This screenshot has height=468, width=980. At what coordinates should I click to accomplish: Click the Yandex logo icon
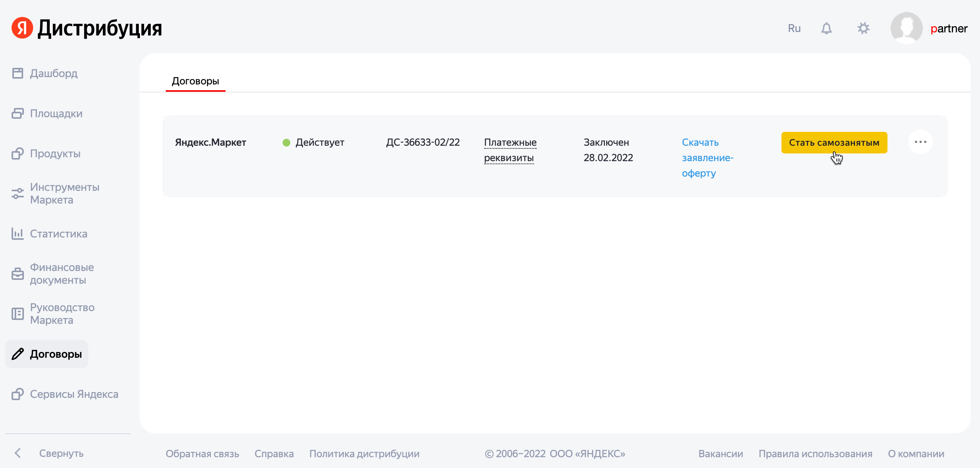pos(22,28)
